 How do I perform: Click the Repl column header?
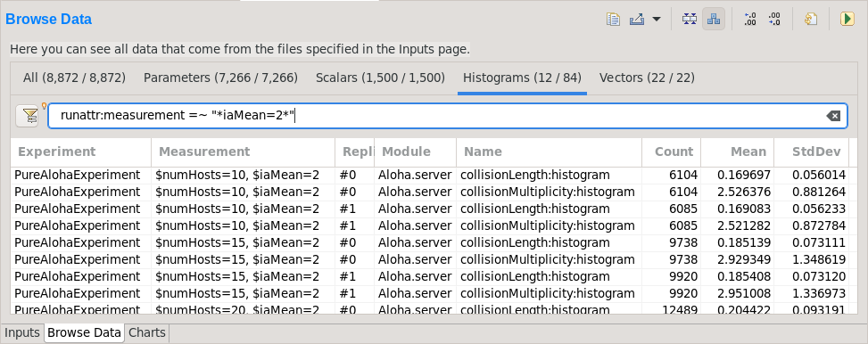pos(355,152)
